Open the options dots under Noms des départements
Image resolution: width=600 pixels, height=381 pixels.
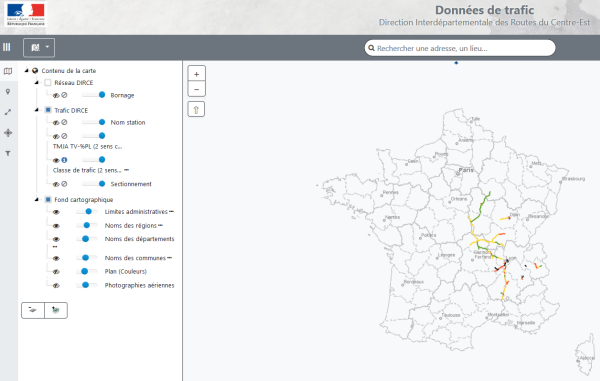(55, 247)
